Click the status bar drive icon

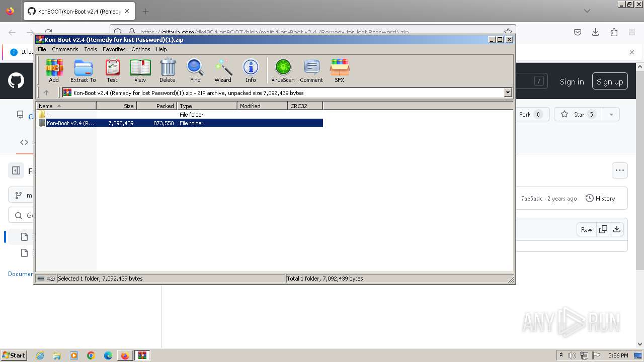tap(41, 278)
